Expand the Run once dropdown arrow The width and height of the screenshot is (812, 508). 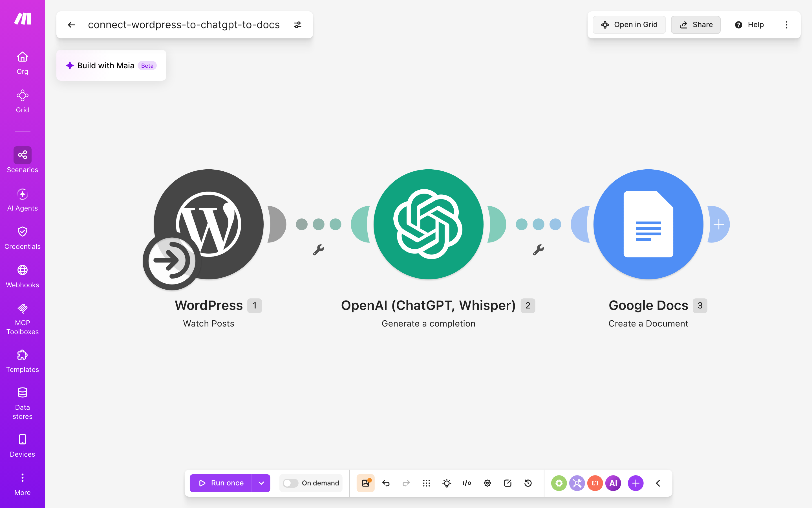[261, 483]
